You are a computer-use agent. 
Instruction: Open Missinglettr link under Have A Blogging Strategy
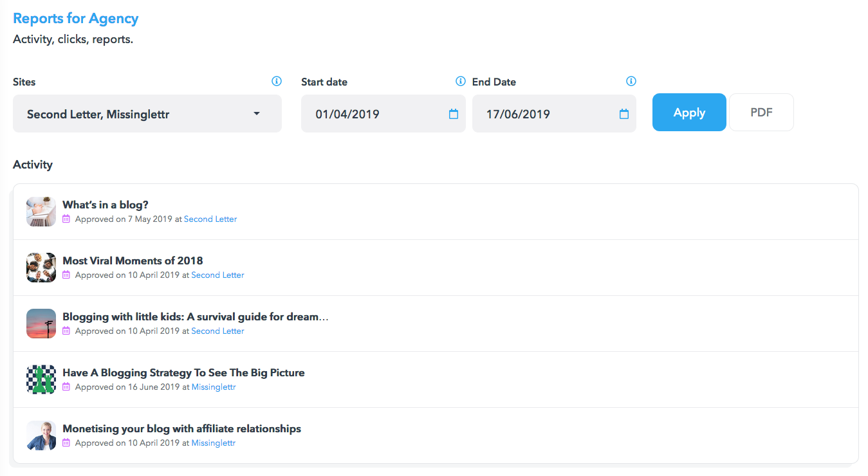pyautogui.click(x=214, y=387)
